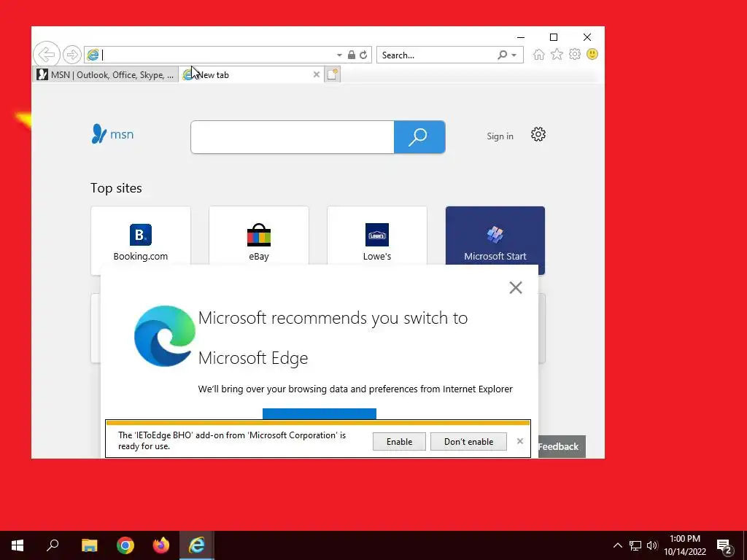This screenshot has width=747, height=560.
Task: Click the smiley feedback icon
Action: point(592,54)
